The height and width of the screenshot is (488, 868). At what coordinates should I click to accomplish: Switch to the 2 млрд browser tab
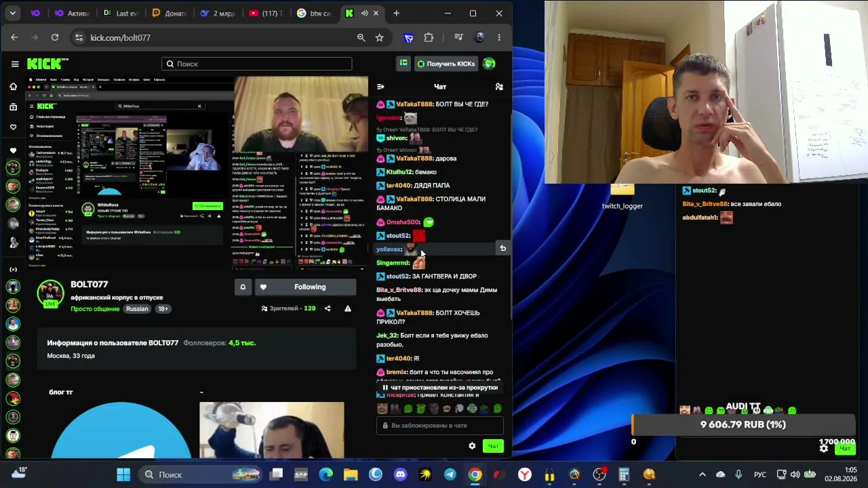[x=218, y=13]
